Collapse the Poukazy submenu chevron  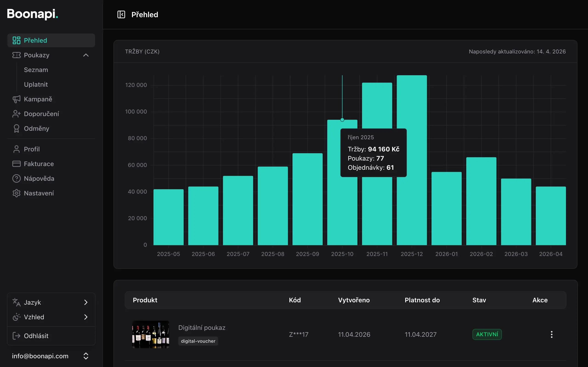click(86, 55)
